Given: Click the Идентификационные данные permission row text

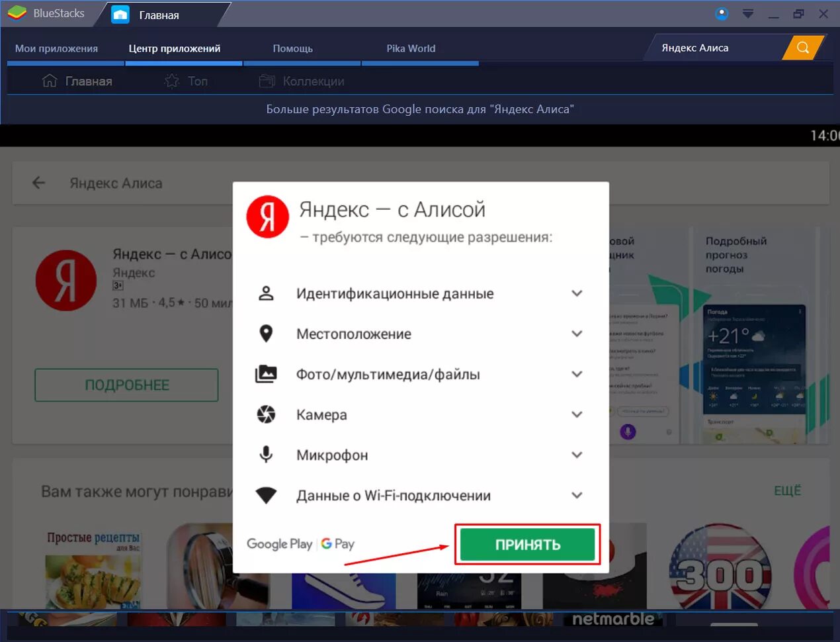Looking at the screenshot, I should 395,294.
